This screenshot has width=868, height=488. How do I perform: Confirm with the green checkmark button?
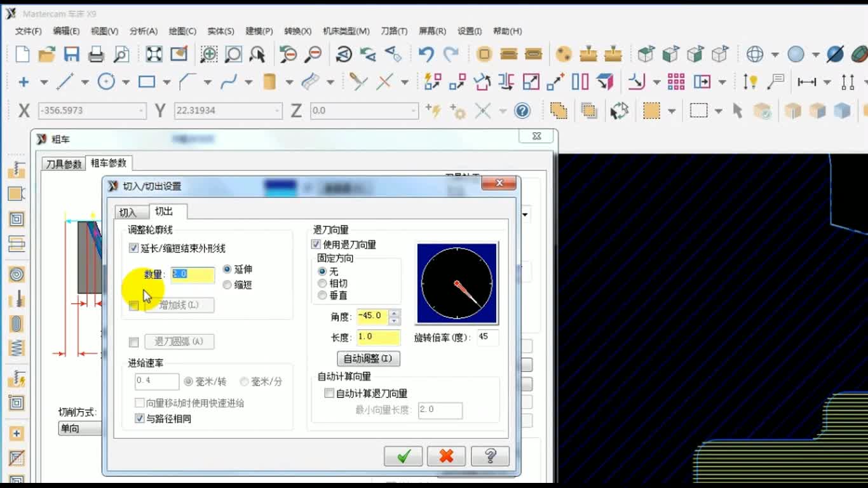[403, 456]
